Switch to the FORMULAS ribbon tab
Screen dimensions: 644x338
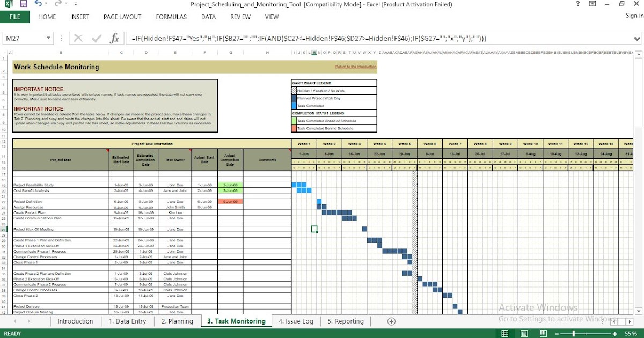coord(171,17)
